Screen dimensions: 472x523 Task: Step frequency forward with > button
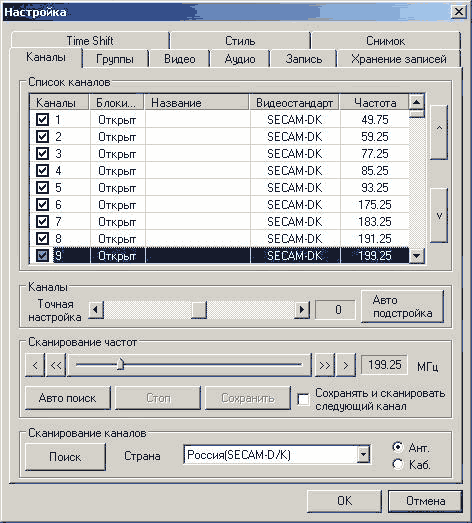[x=346, y=365]
